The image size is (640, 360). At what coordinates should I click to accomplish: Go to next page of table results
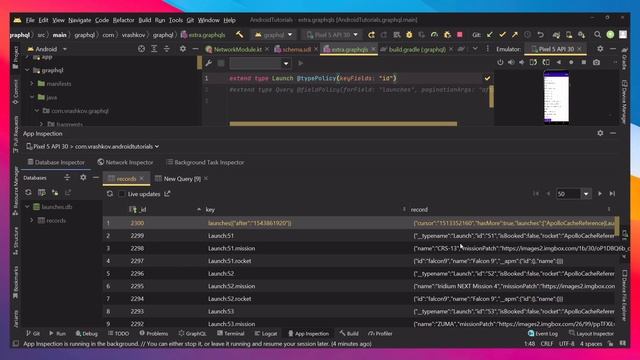(x=600, y=194)
